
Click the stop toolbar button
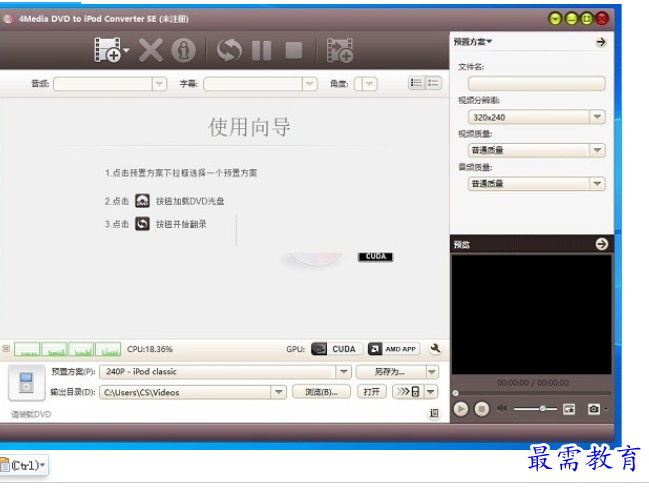(294, 50)
